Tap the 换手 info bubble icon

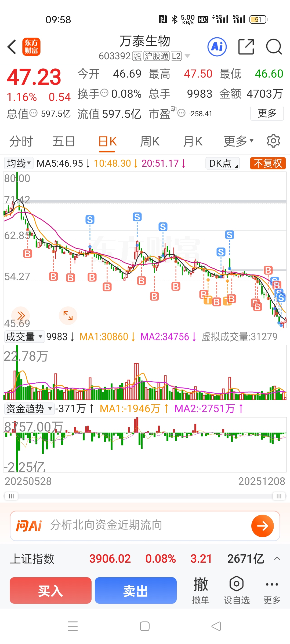(x=104, y=93)
